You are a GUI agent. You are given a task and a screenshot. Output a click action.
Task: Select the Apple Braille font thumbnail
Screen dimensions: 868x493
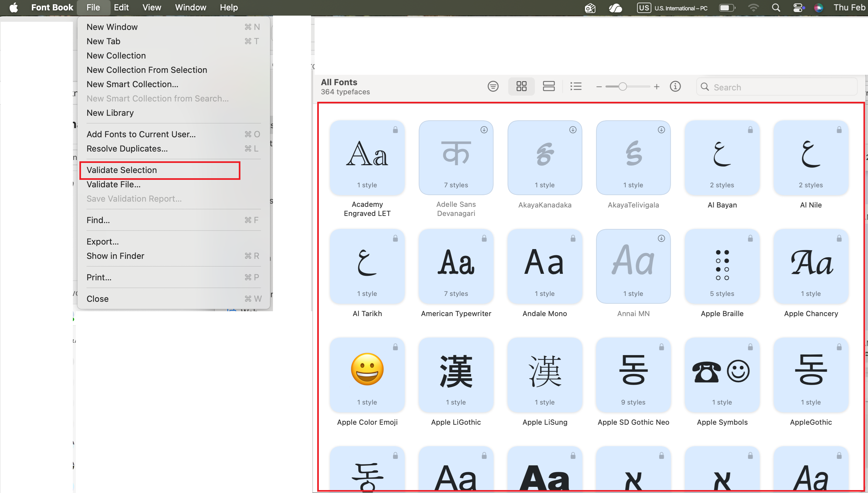click(x=722, y=266)
